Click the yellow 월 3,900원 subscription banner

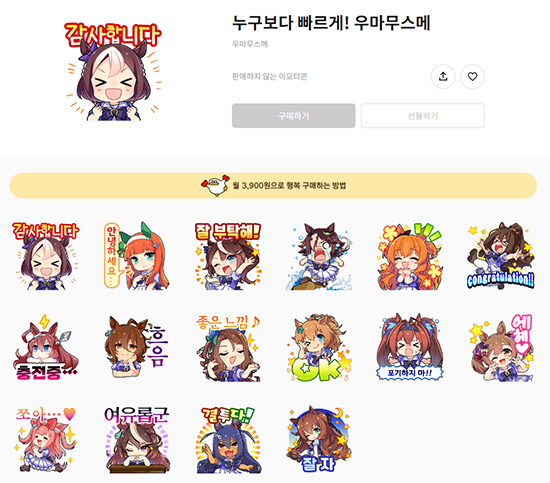[x=273, y=186]
